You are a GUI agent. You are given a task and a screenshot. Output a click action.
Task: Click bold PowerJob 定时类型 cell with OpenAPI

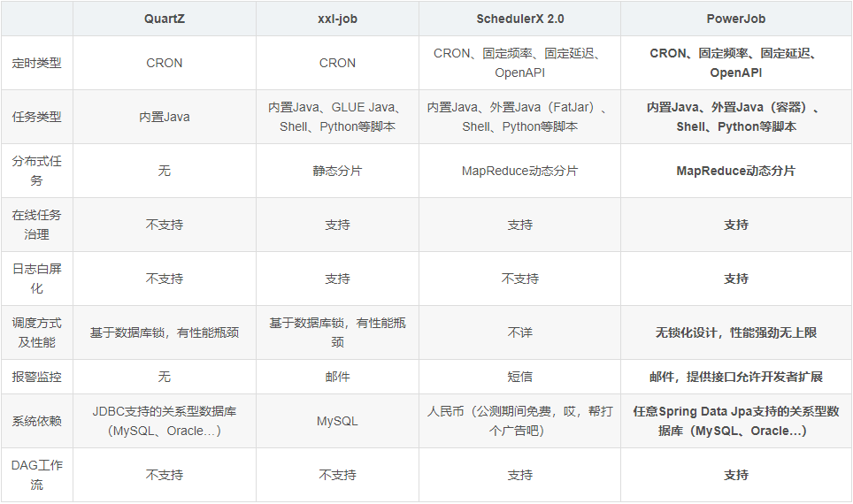(735, 63)
